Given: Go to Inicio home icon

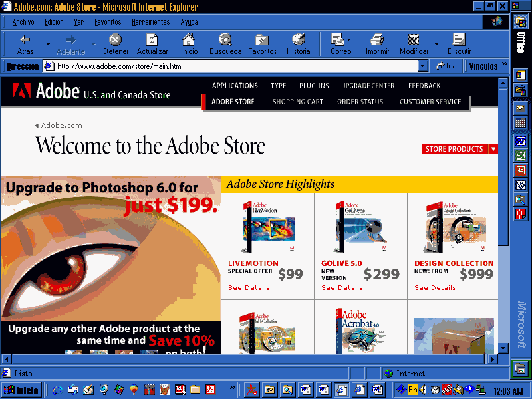Looking at the screenshot, I should pos(189,40).
